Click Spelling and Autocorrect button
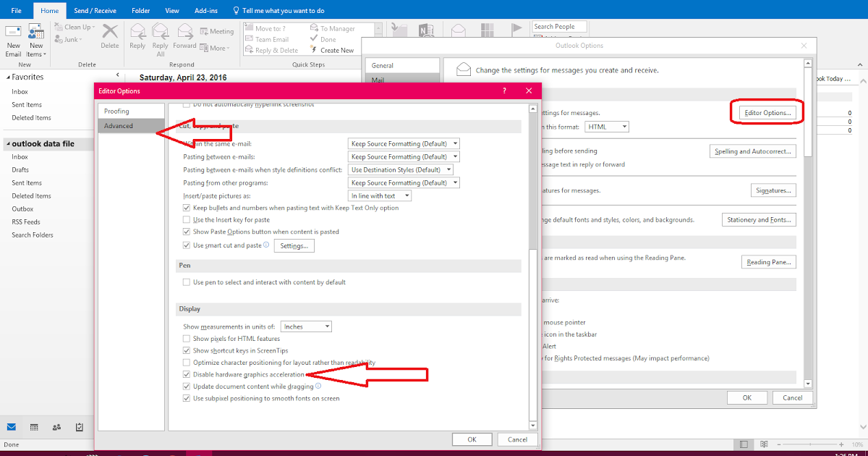 (752, 151)
